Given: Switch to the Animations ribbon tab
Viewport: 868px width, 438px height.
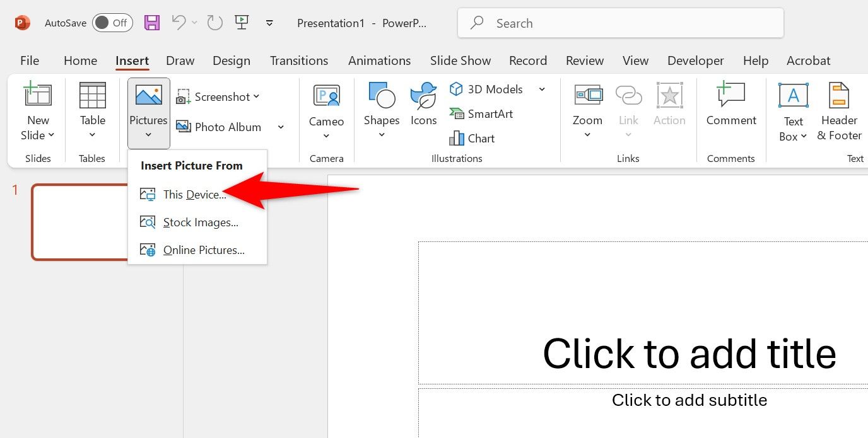Looking at the screenshot, I should [x=379, y=61].
